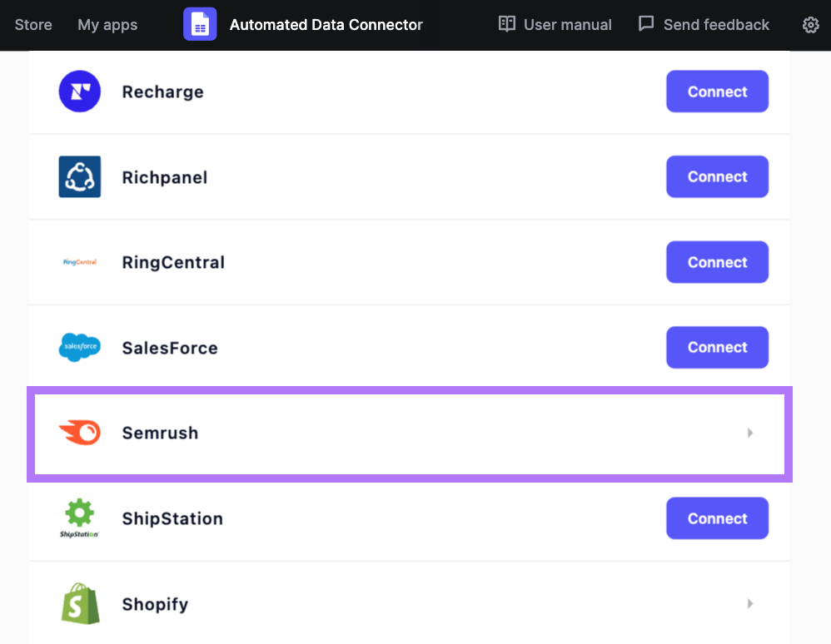Click the Recharge logo icon
This screenshot has height=644, width=831.
(x=79, y=92)
